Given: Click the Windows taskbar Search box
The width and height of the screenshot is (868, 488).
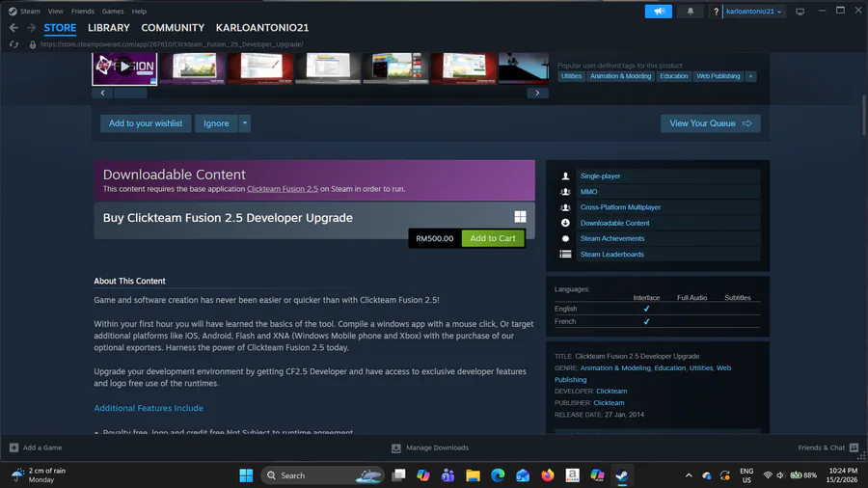Looking at the screenshot, I should pos(323,475).
